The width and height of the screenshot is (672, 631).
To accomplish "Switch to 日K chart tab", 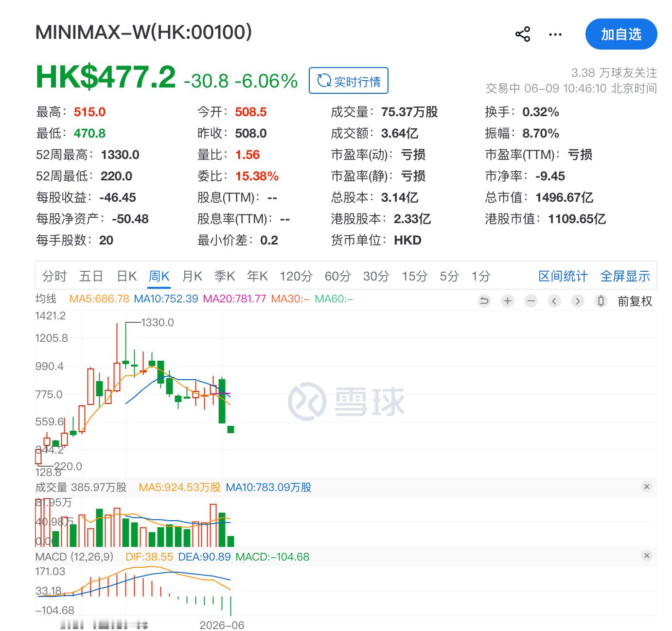I will [127, 276].
